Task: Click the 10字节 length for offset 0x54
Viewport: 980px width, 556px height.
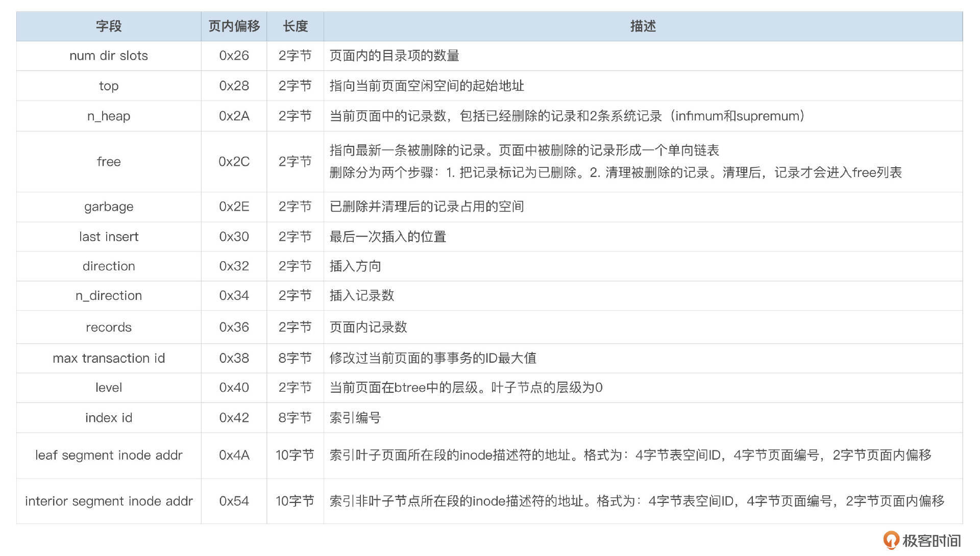Action: click(295, 501)
